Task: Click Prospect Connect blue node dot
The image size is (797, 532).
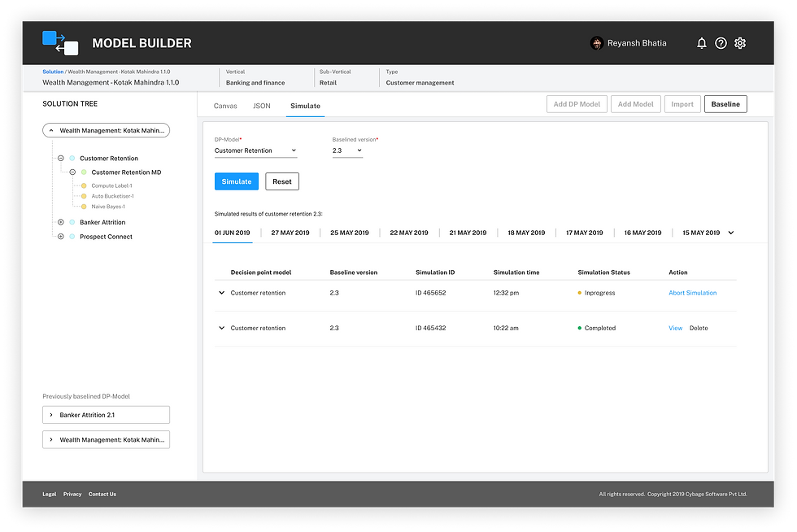Action: 72,237
